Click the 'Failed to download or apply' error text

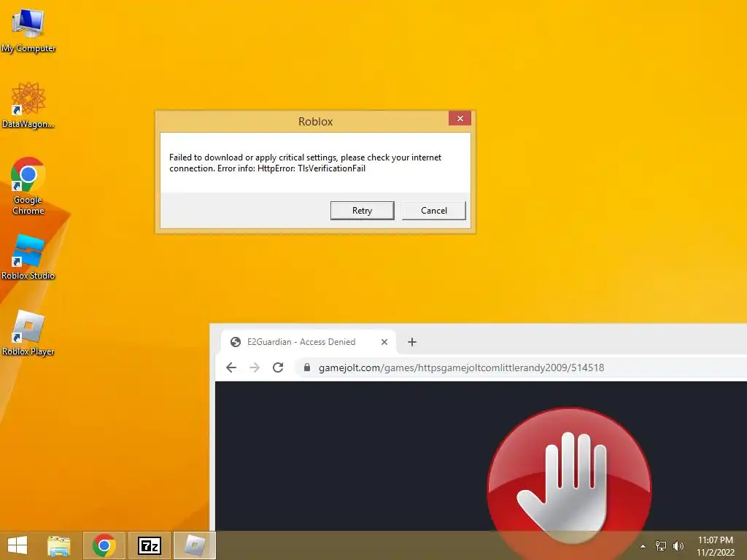point(306,163)
